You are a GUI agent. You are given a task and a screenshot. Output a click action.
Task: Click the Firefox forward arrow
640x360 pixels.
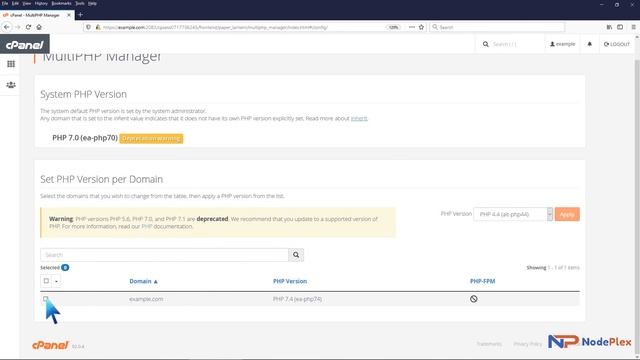coord(18,27)
